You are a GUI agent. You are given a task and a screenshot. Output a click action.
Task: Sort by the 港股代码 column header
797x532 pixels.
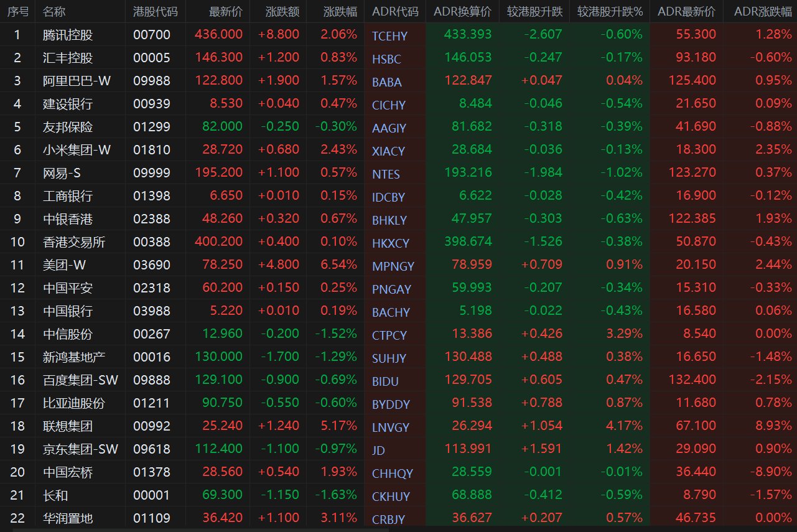point(156,12)
